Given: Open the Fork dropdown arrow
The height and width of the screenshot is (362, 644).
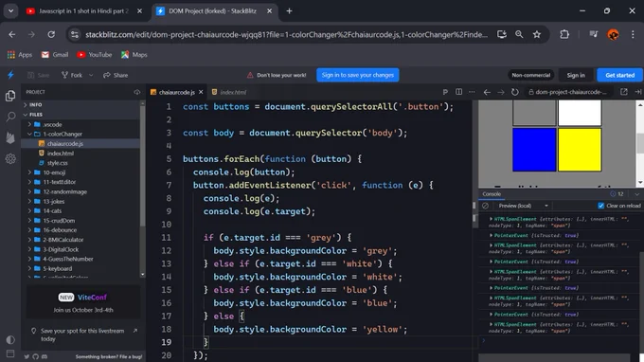Looking at the screenshot, I should pos(91,75).
